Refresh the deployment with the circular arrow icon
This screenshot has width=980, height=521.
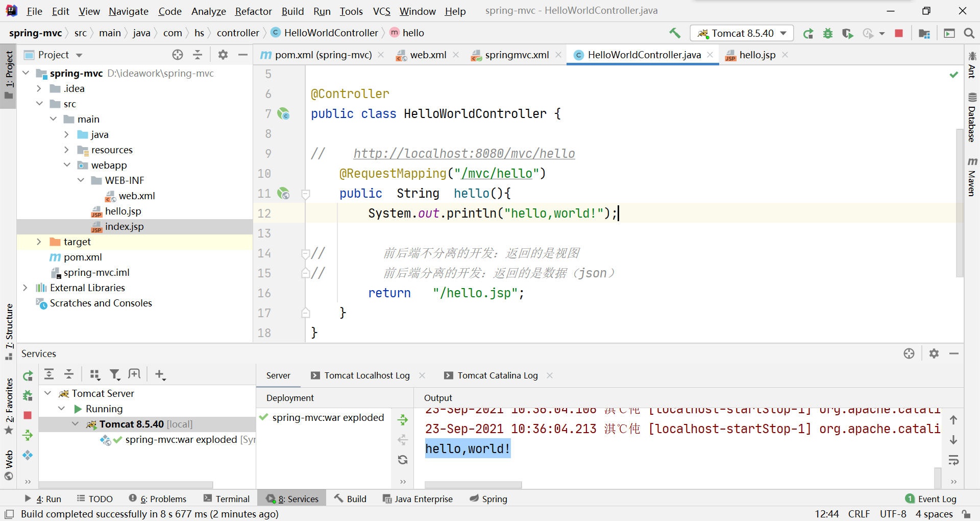pyautogui.click(x=403, y=460)
